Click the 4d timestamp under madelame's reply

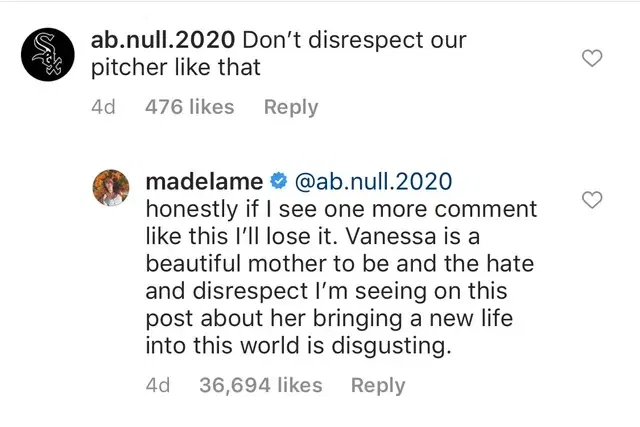158,385
